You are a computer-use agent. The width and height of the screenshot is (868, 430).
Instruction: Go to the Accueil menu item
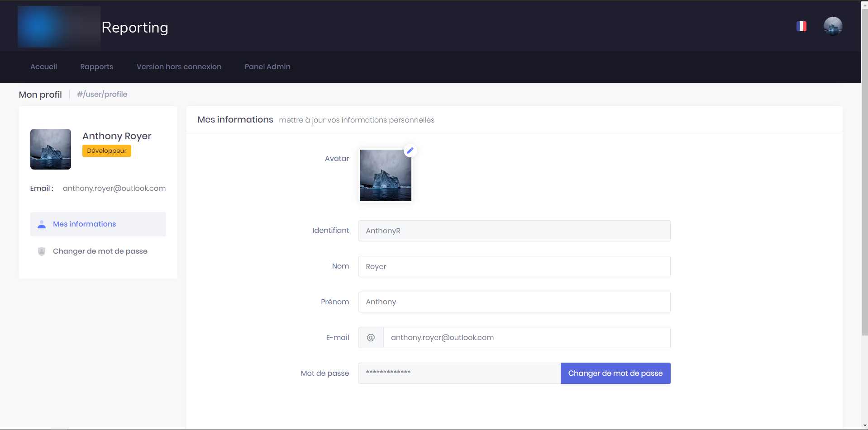(x=43, y=67)
